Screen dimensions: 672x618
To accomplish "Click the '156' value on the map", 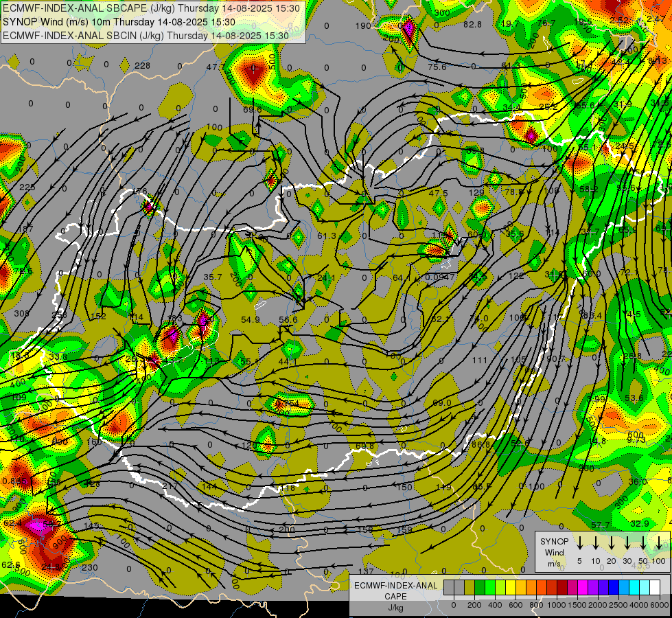I will click(365, 529).
